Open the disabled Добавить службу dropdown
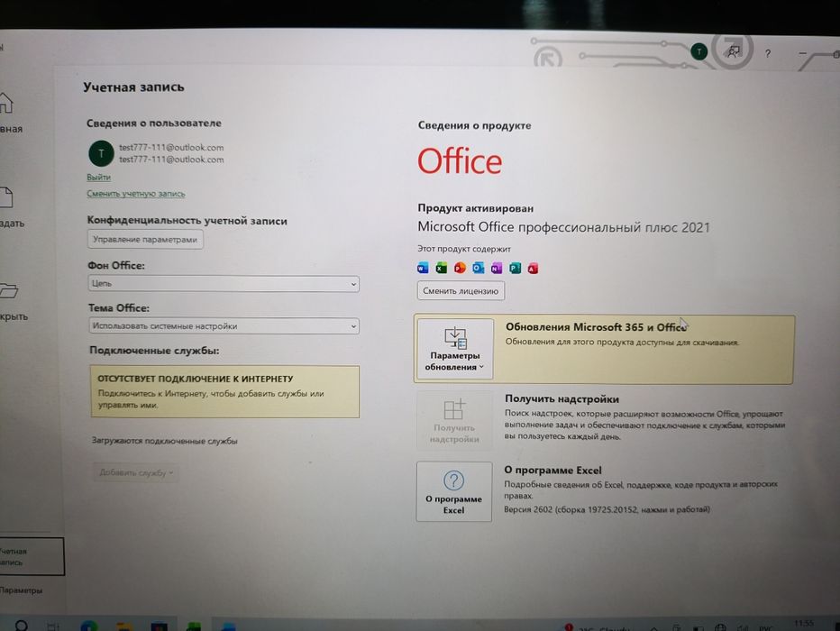840x631 pixels. pos(135,472)
